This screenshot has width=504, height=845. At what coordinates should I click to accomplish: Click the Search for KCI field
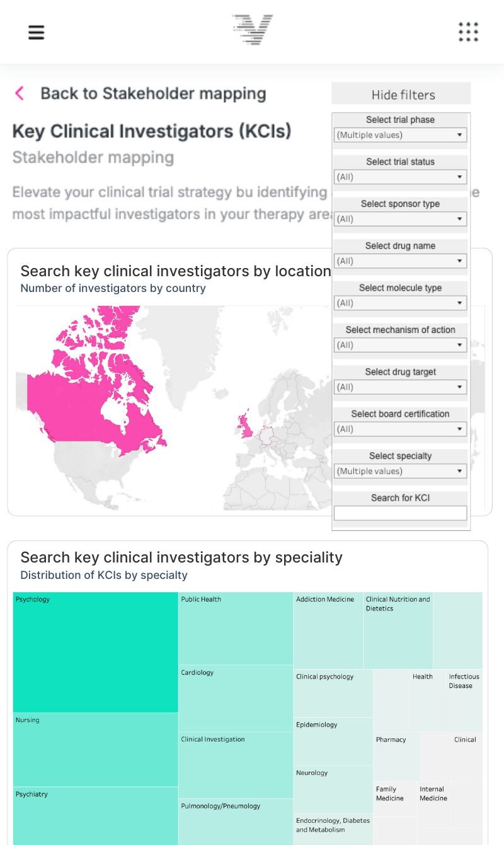[x=400, y=513]
